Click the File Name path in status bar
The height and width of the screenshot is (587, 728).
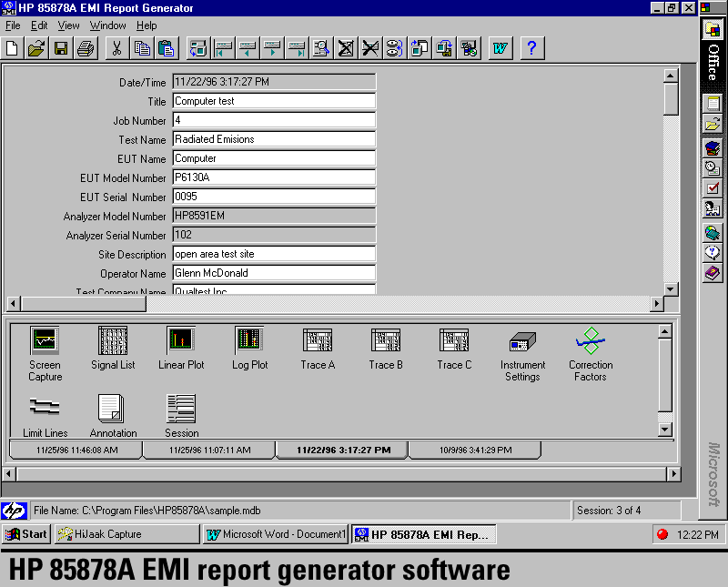147,511
